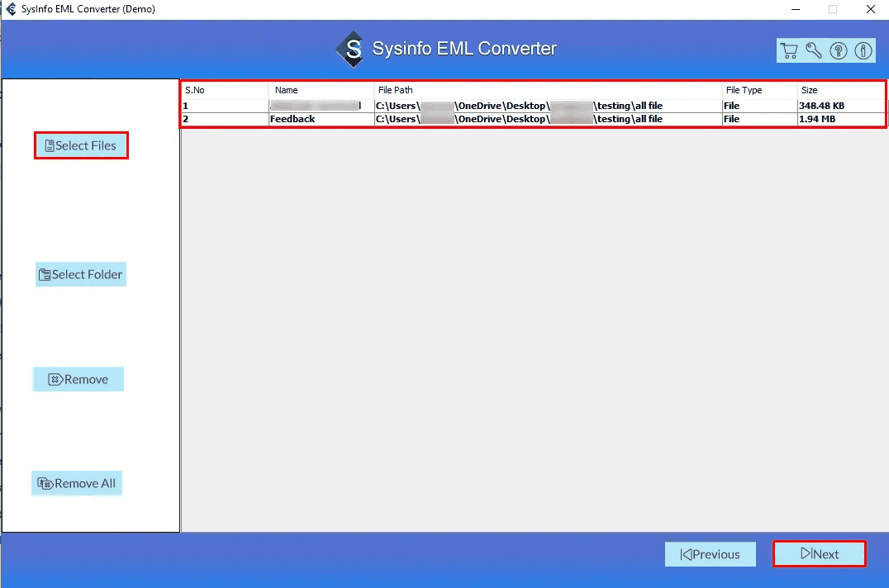Click the Sysinfo S logo in the header

pos(351,50)
